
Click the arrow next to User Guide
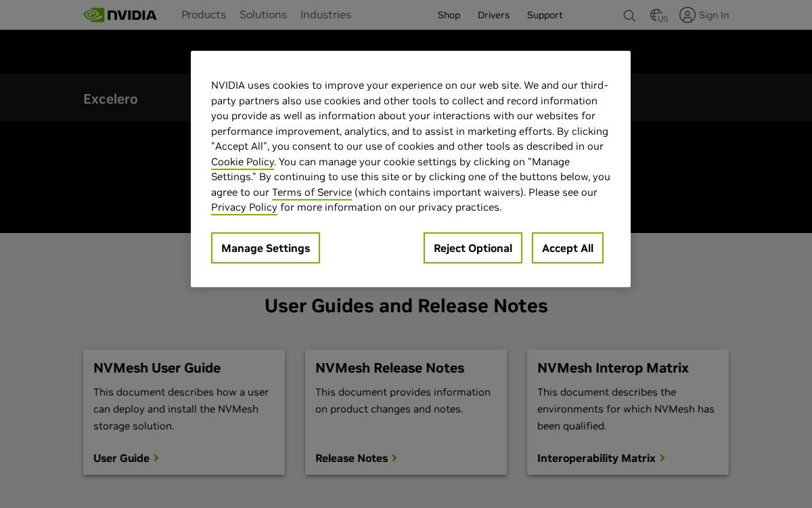(156, 458)
